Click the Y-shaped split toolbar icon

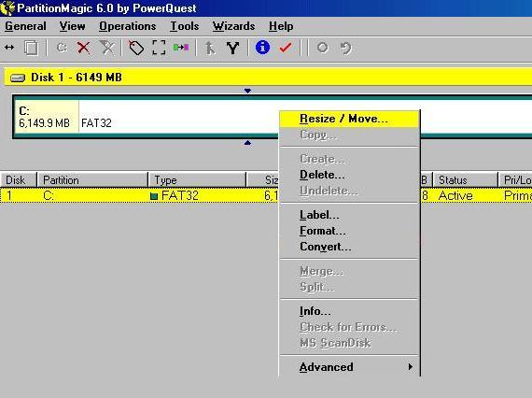(232, 48)
